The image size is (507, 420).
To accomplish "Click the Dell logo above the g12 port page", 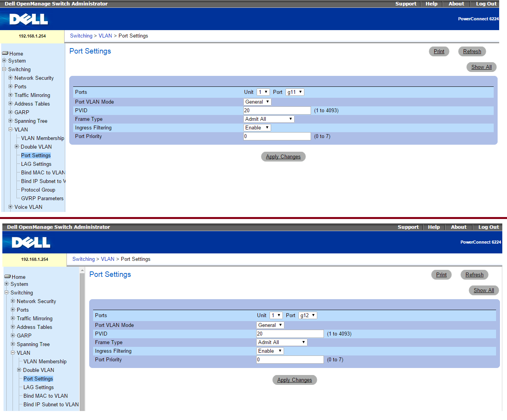I will click(x=31, y=242).
